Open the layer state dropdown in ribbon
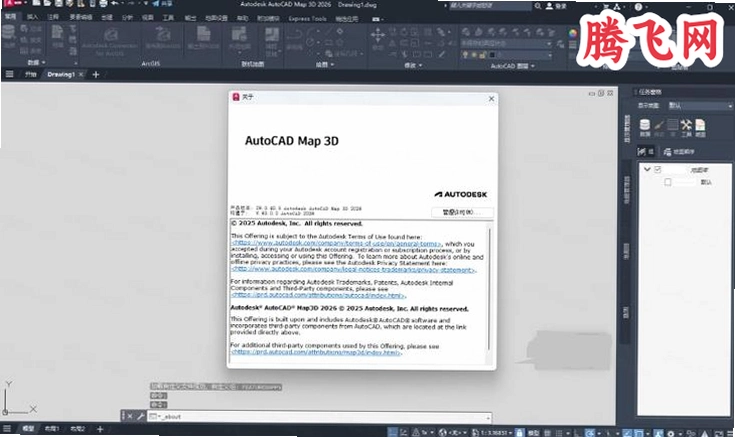 [506, 43]
